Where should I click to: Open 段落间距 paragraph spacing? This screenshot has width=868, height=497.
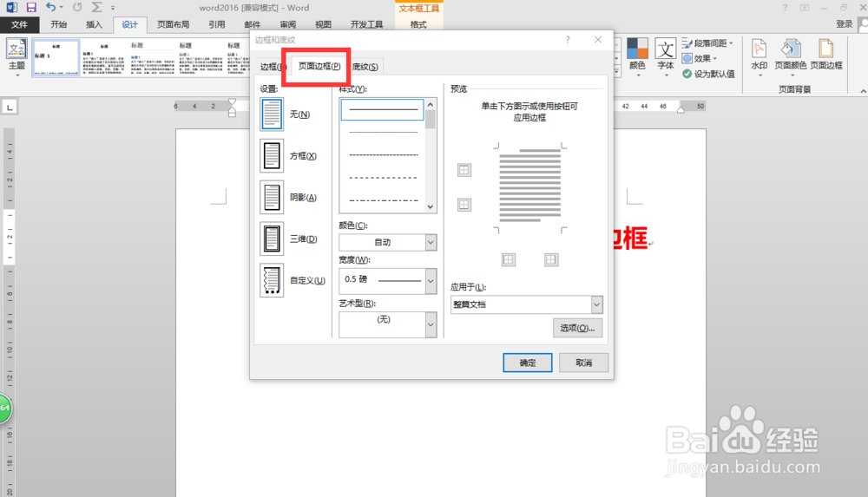coord(708,43)
